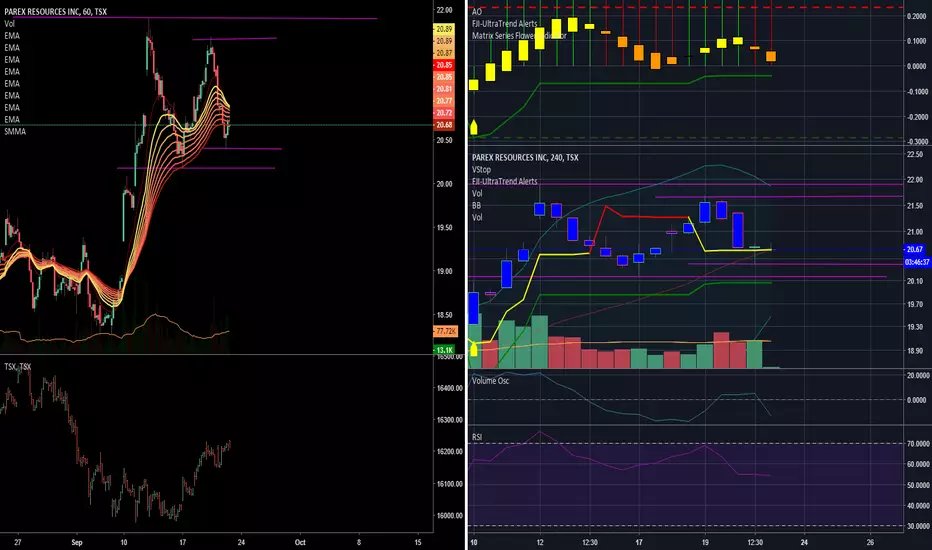The height and width of the screenshot is (550, 932).
Task: Click the 0.2000 value on AO axis
Action: click(x=917, y=16)
